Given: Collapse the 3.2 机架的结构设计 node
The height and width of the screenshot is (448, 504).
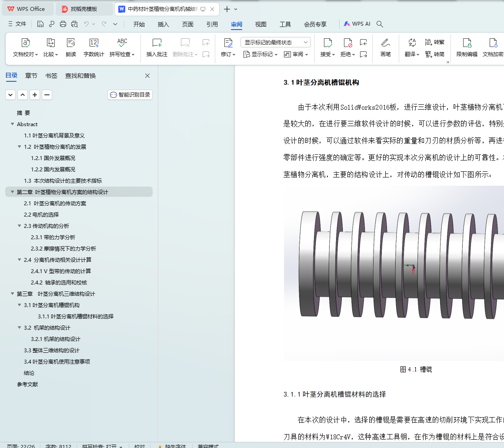Looking at the screenshot, I should [19, 328].
